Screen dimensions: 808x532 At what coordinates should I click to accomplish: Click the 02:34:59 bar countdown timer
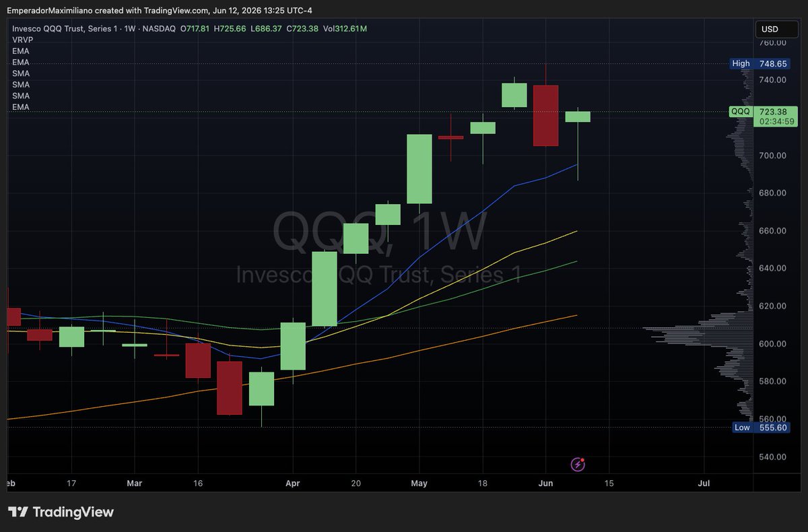tap(776, 122)
